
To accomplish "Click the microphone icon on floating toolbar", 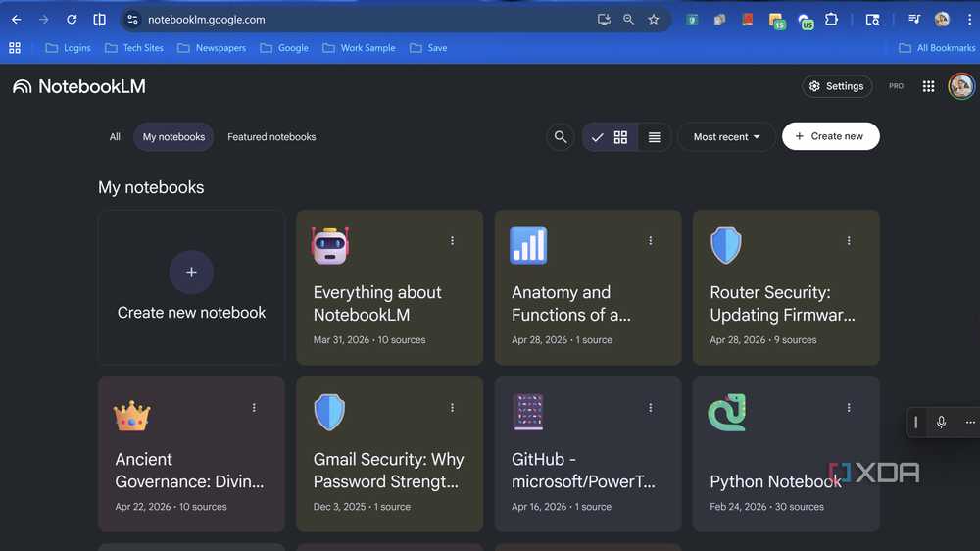I will (x=941, y=423).
